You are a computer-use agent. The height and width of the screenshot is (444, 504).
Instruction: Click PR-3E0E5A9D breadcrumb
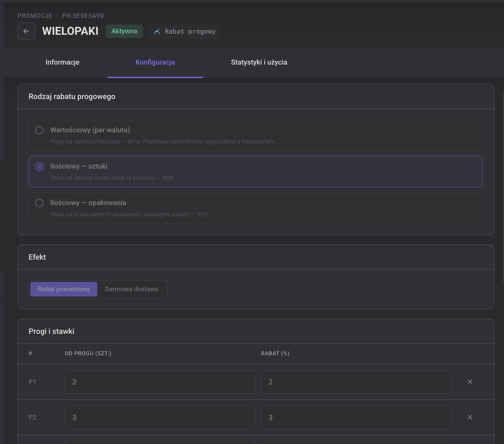coord(83,16)
